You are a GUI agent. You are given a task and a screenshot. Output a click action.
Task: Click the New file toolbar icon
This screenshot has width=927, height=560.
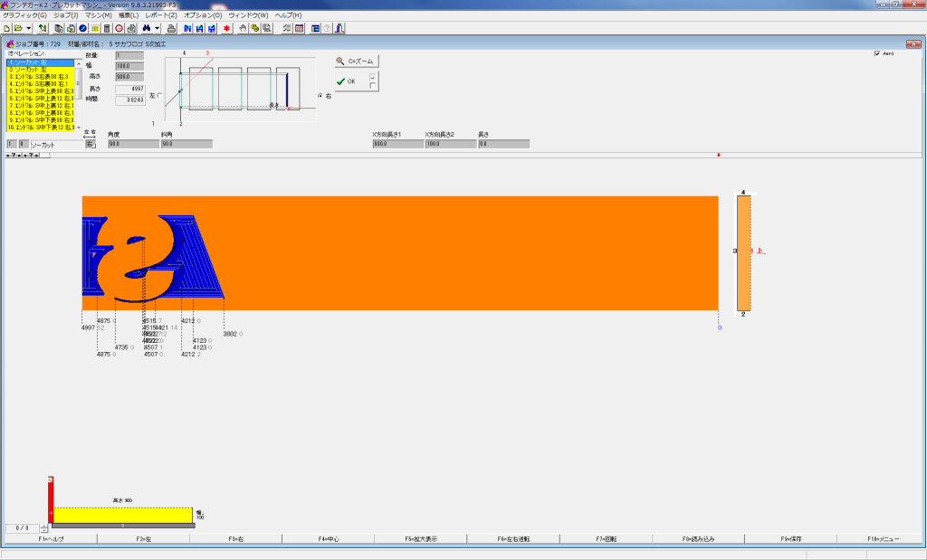tap(6, 28)
